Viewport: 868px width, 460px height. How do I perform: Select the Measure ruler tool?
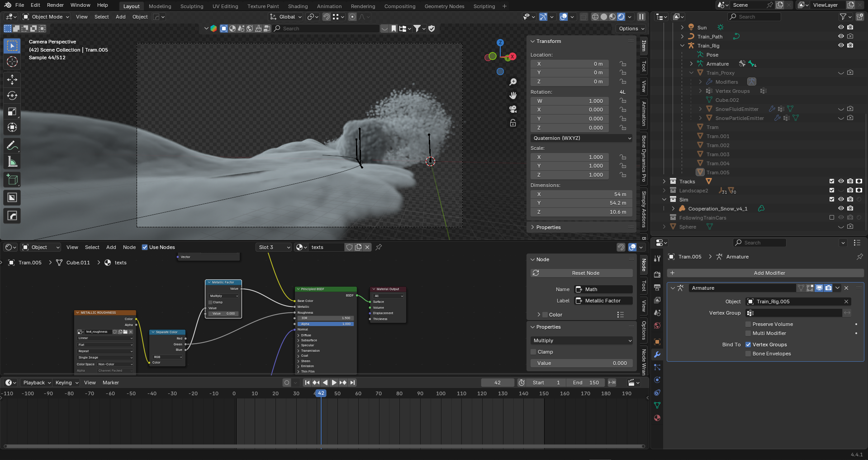12,162
